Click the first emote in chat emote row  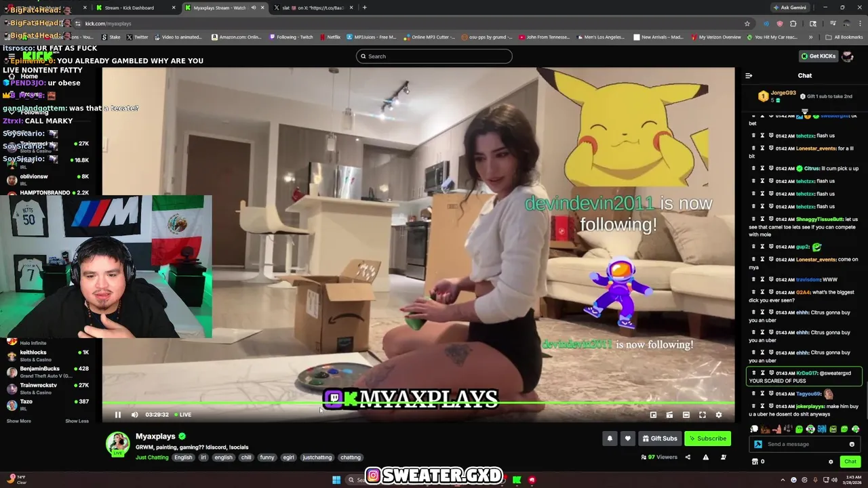pos(754,429)
